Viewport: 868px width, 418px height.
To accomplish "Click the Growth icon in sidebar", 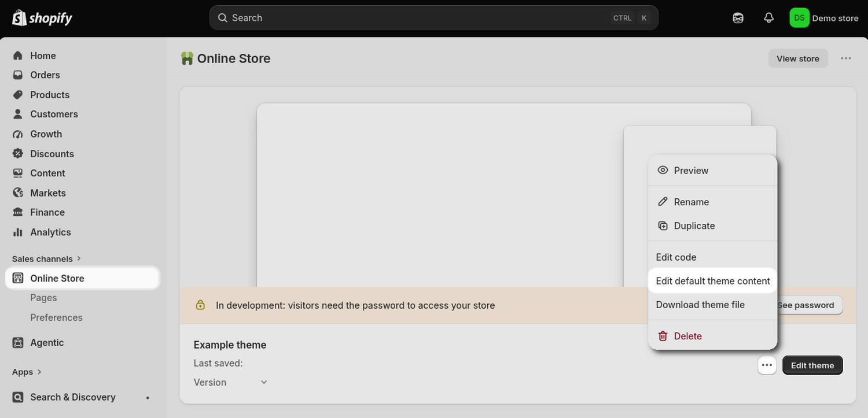I will (18, 134).
